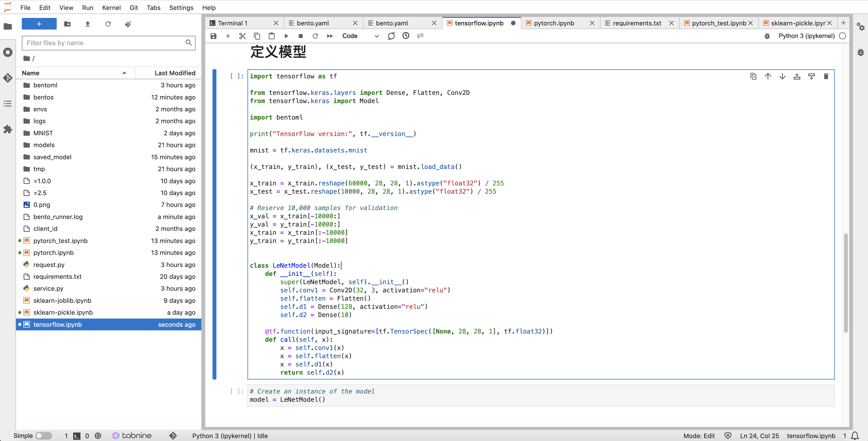The width and height of the screenshot is (868, 441).
Task: Run the selected cell
Action: [286, 36]
